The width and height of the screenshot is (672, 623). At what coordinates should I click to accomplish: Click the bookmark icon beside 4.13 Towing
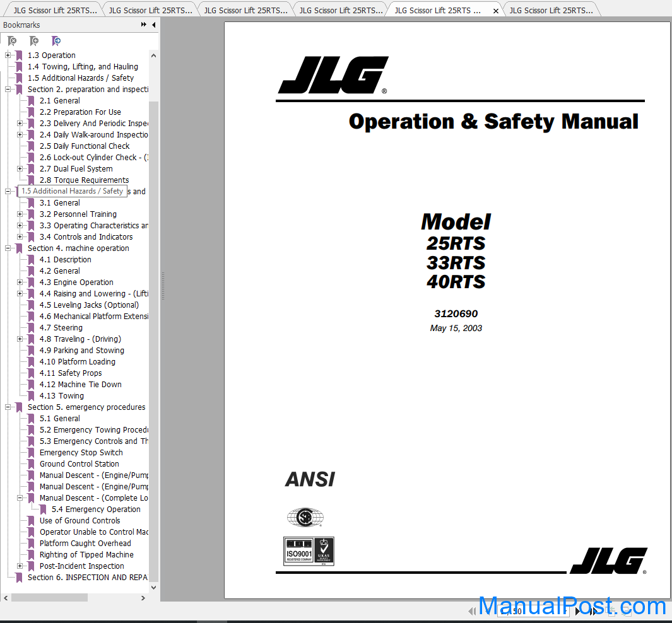click(31, 395)
